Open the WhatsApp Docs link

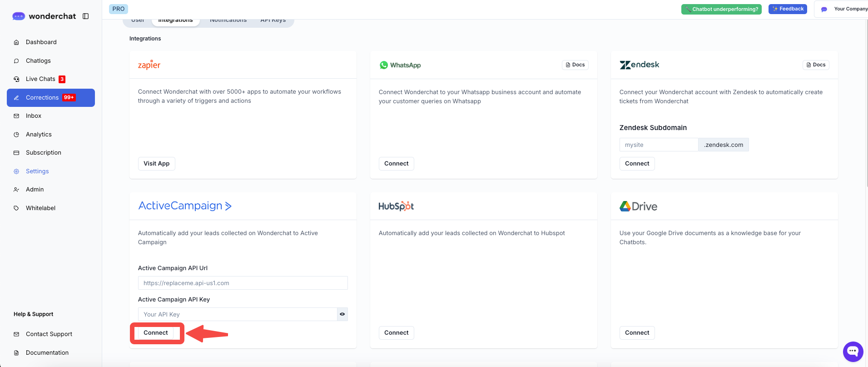(x=575, y=65)
